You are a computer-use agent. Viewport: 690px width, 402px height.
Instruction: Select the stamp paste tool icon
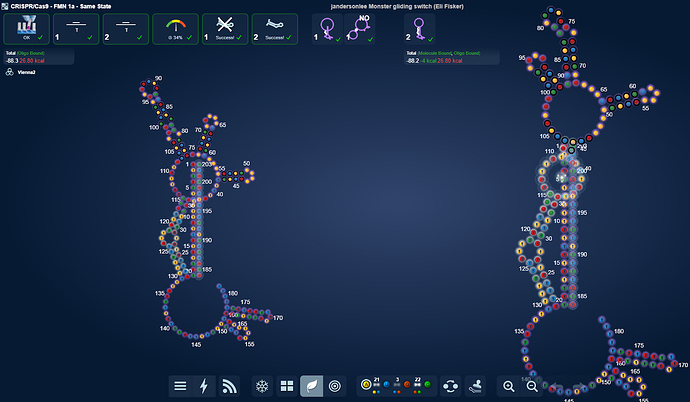tap(476, 386)
